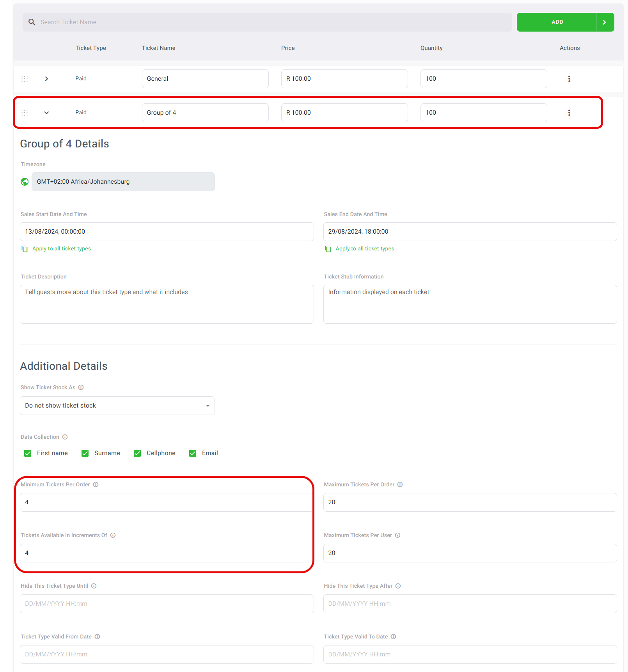
Task: Edit Maximum Tickets Per Order value
Action: tap(470, 502)
